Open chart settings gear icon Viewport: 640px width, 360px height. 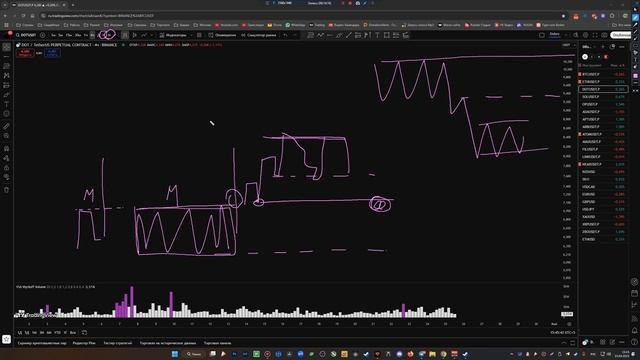pyautogui.click(x=585, y=36)
